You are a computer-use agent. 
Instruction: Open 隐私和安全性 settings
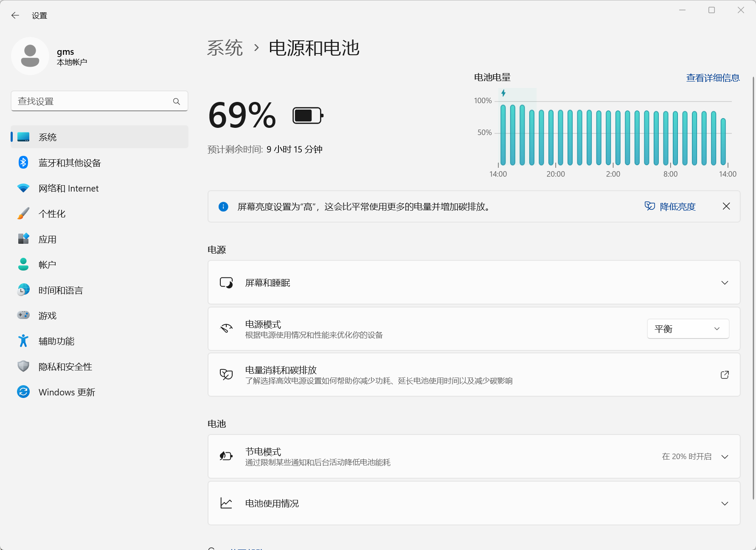point(99,367)
